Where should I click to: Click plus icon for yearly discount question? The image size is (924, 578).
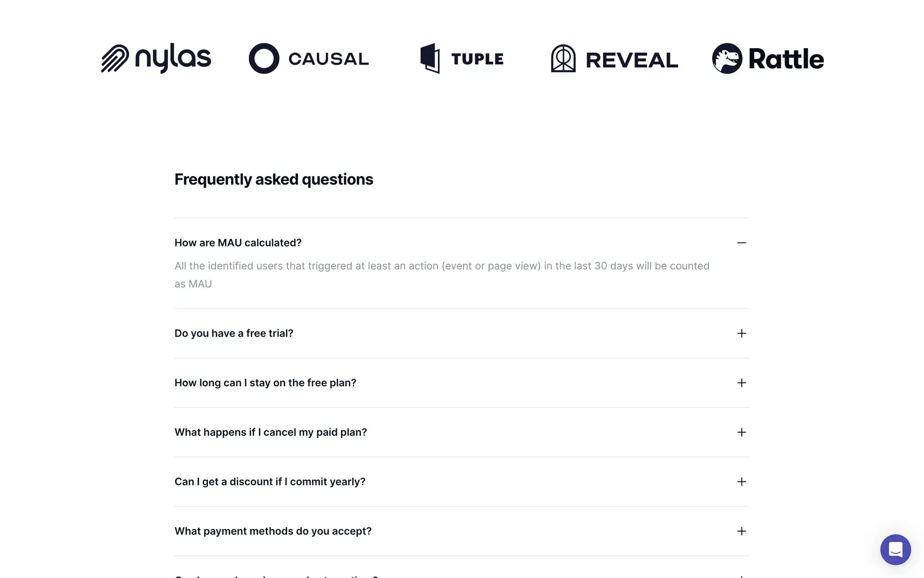click(x=741, y=482)
